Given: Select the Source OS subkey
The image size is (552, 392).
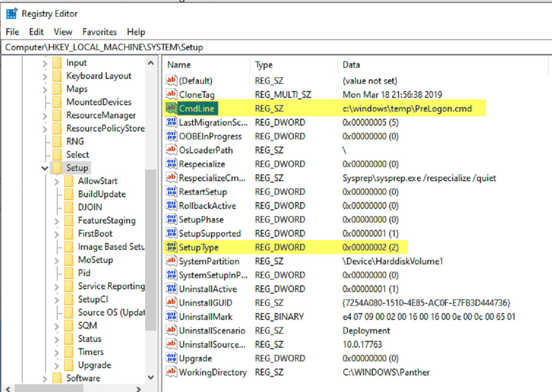Looking at the screenshot, I should pyautogui.click(x=111, y=313).
